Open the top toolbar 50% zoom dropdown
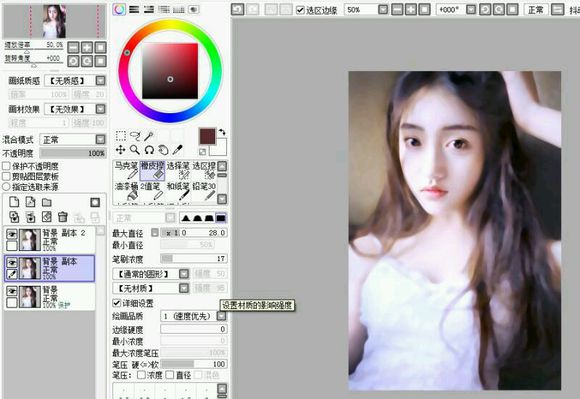Viewport: 580px width, 399px height. [x=383, y=9]
